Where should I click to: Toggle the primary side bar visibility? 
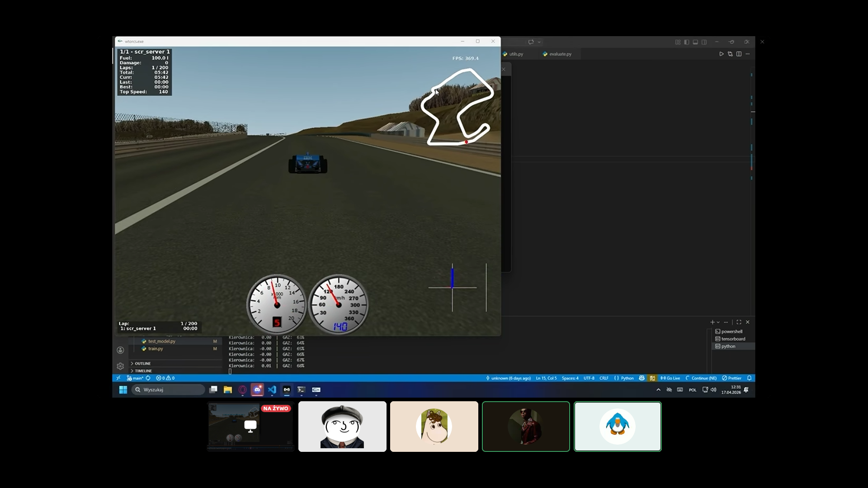point(686,42)
